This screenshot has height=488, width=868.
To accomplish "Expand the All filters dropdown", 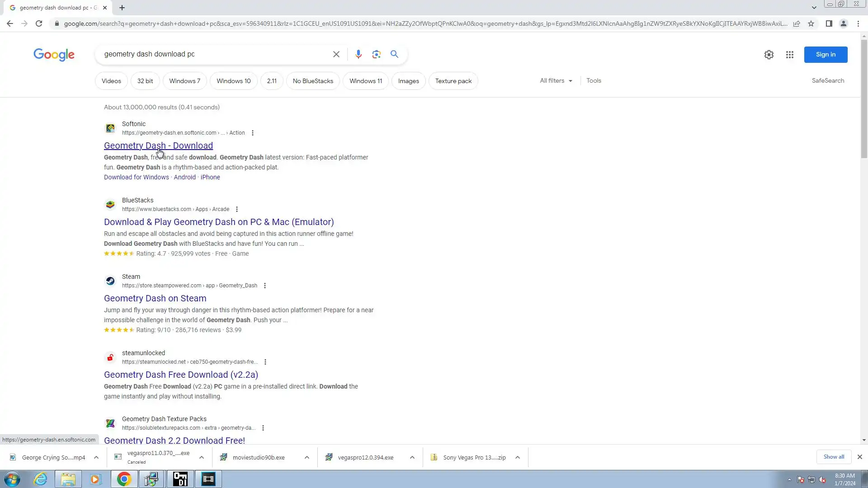I will [556, 81].
